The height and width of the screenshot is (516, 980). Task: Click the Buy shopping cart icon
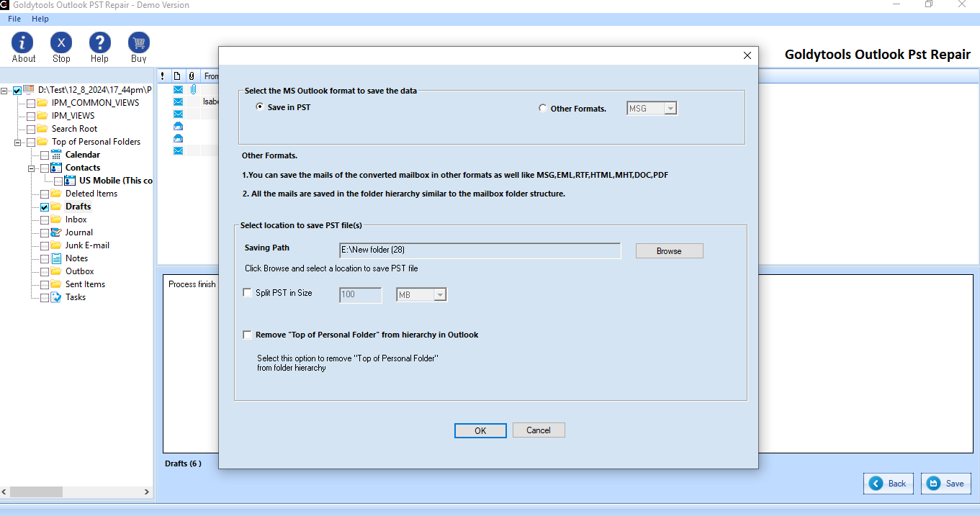click(139, 42)
